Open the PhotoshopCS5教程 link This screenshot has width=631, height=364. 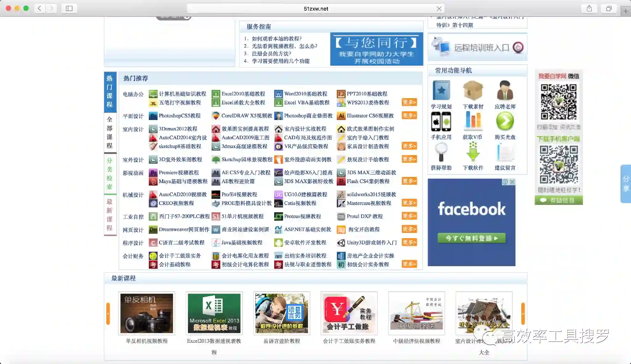click(x=179, y=116)
